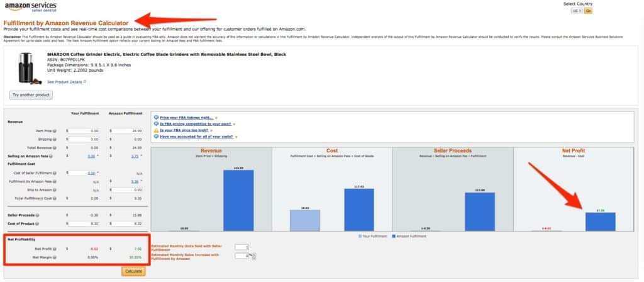The height and width of the screenshot is (282, 644).
Task: Click the Amazon Fulfillment legend color swatch
Action: [393, 237]
